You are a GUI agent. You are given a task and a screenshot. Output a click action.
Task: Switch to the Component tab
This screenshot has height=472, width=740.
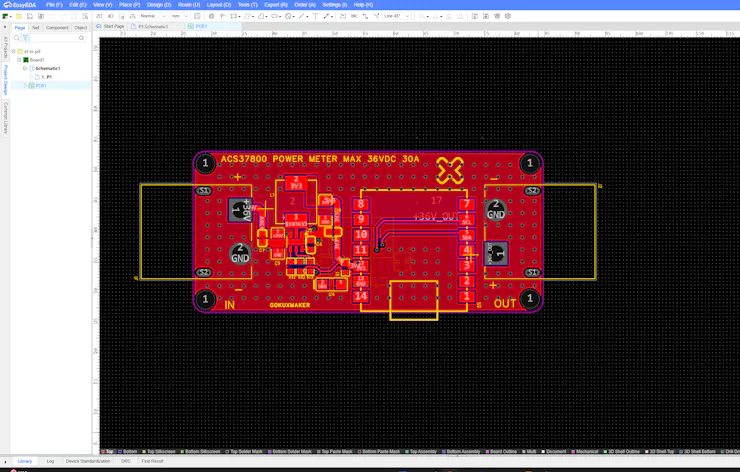(x=57, y=28)
